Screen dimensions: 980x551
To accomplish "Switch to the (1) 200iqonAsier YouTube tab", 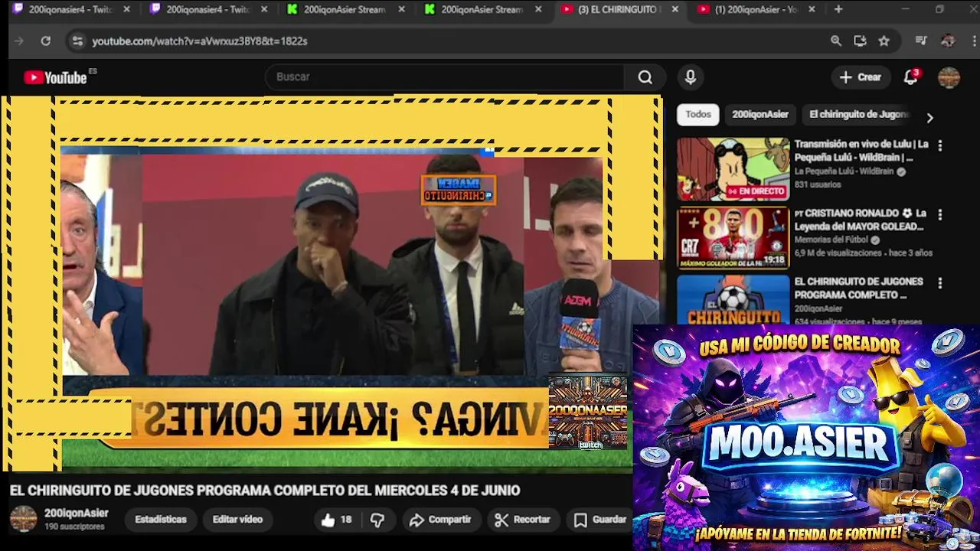I will 755,9.
